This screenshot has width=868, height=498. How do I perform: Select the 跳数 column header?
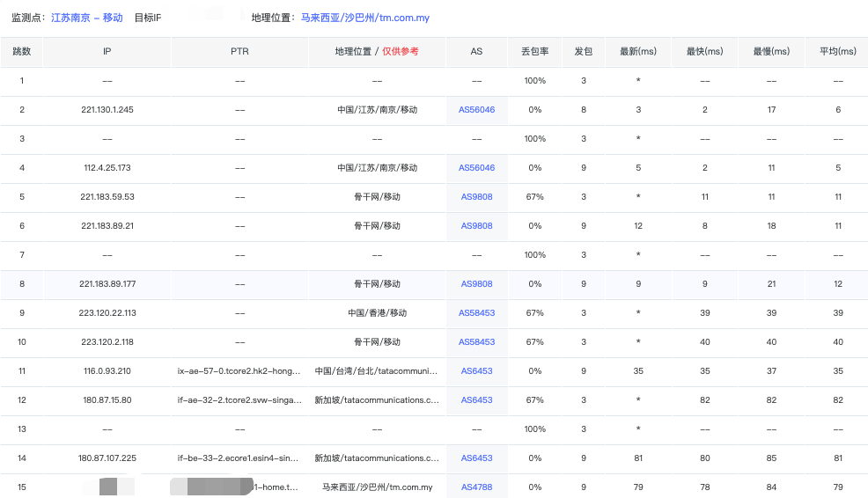pyautogui.click(x=22, y=51)
